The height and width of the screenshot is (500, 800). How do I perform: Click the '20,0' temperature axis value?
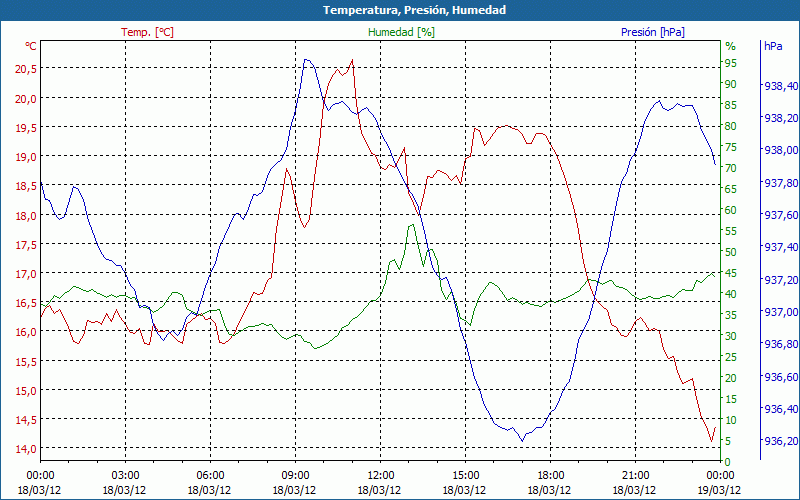pyautogui.click(x=26, y=98)
